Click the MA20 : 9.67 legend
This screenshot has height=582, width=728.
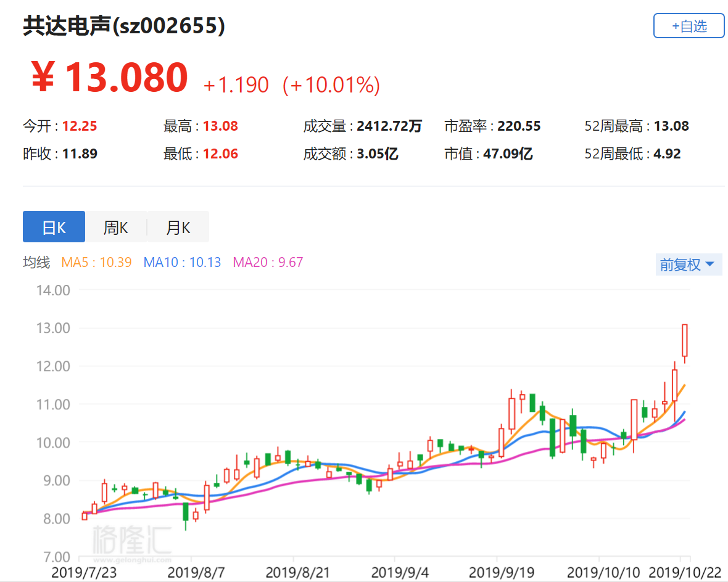pyautogui.click(x=268, y=262)
